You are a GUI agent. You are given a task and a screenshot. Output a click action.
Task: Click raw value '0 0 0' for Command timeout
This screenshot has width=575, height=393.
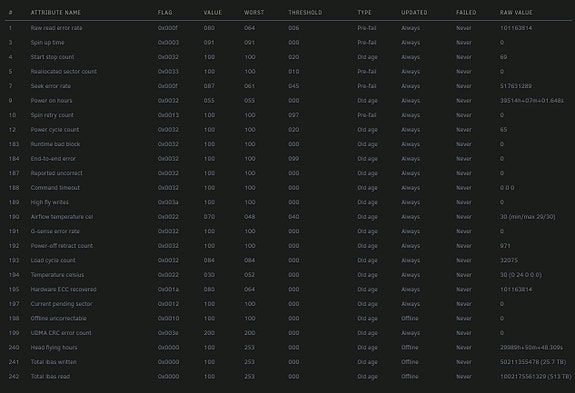[x=507, y=188]
